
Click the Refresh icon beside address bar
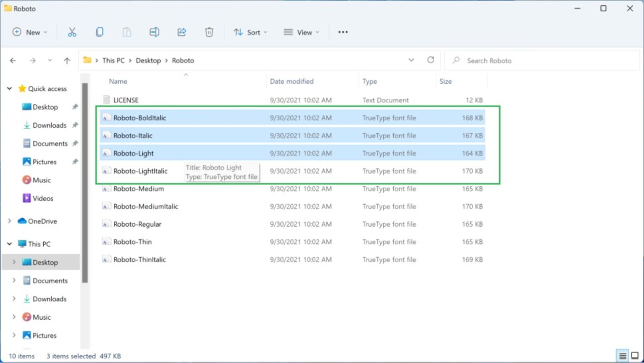(431, 60)
